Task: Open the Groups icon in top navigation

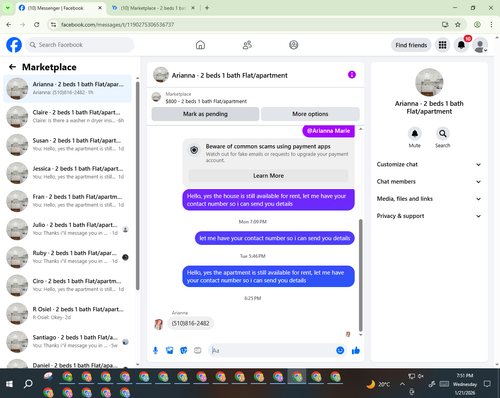Action: (x=294, y=45)
